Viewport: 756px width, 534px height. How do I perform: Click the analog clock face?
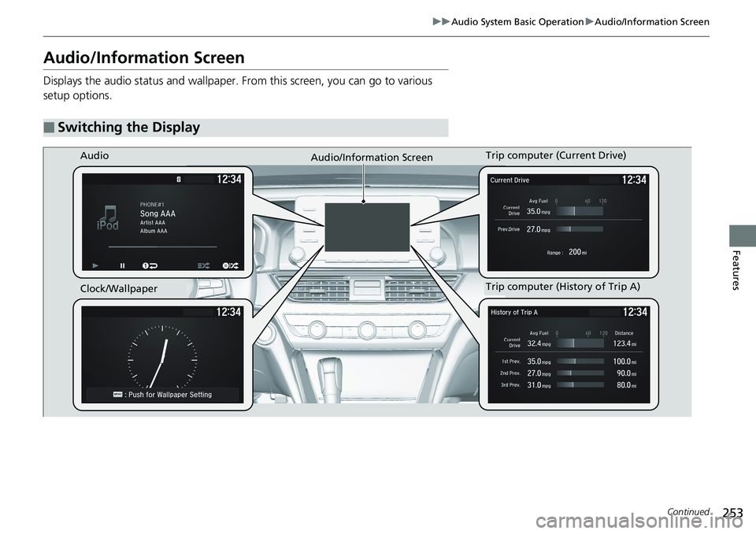click(x=162, y=357)
